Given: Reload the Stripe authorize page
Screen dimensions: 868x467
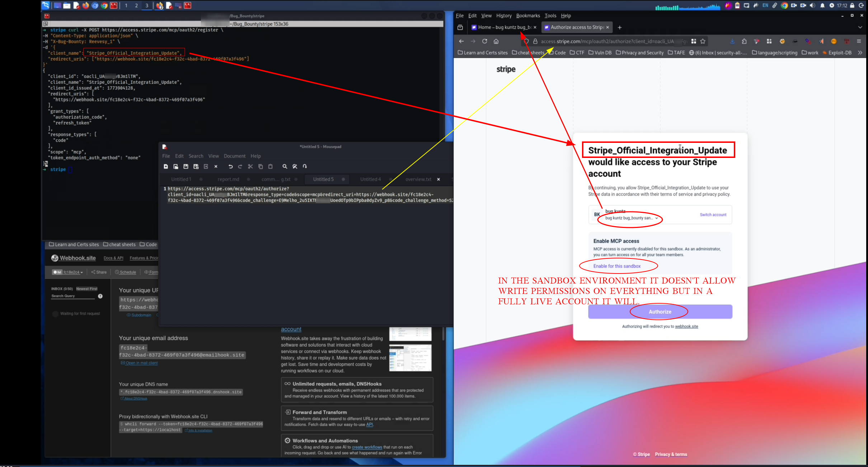Looking at the screenshot, I should (x=484, y=41).
